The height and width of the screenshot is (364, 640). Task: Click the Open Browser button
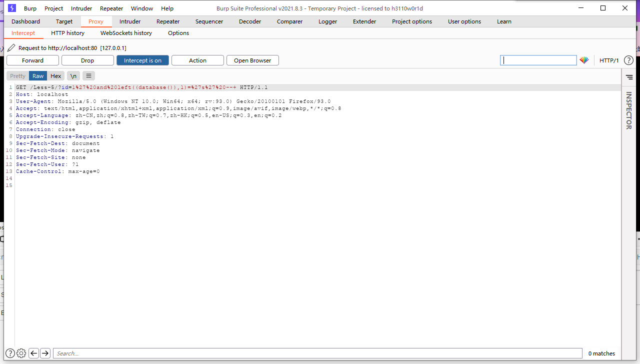click(x=252, y=60)
